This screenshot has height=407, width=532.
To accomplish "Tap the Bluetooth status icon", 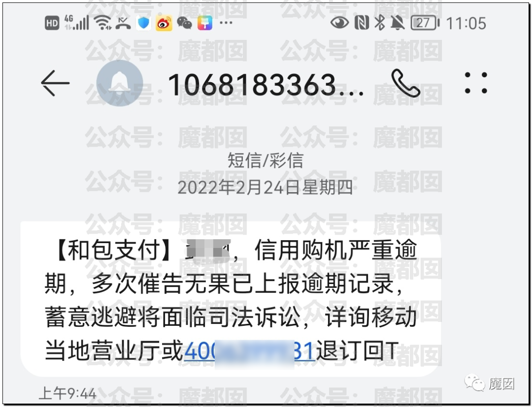I will point(380,23).
